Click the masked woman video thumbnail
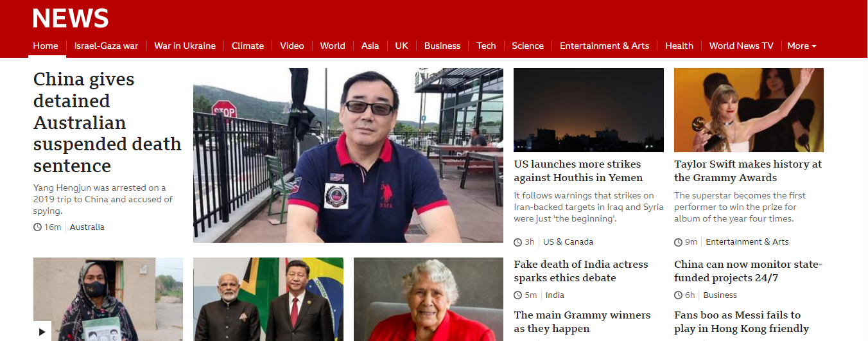 108,299
